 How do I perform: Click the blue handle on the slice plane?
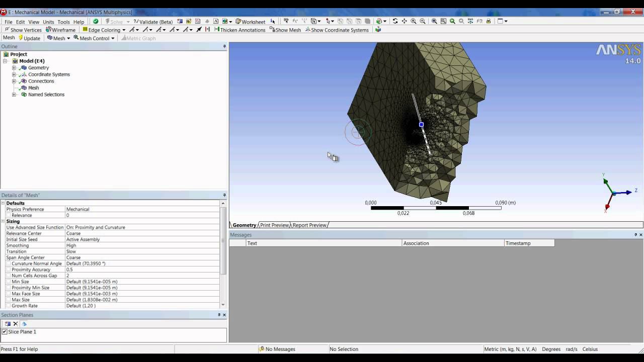421,124
